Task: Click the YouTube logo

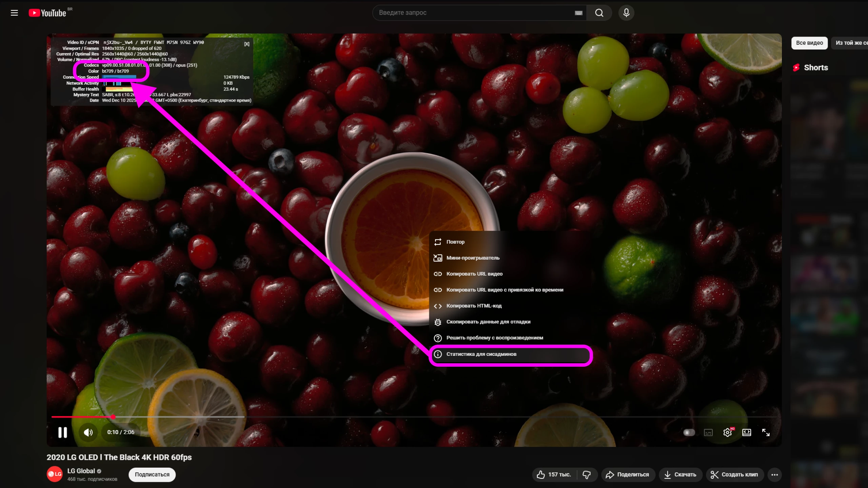Action: click(47, 13)
